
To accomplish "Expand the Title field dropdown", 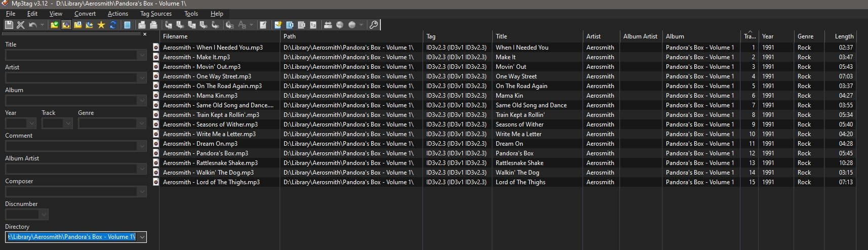I will point(142,55).
